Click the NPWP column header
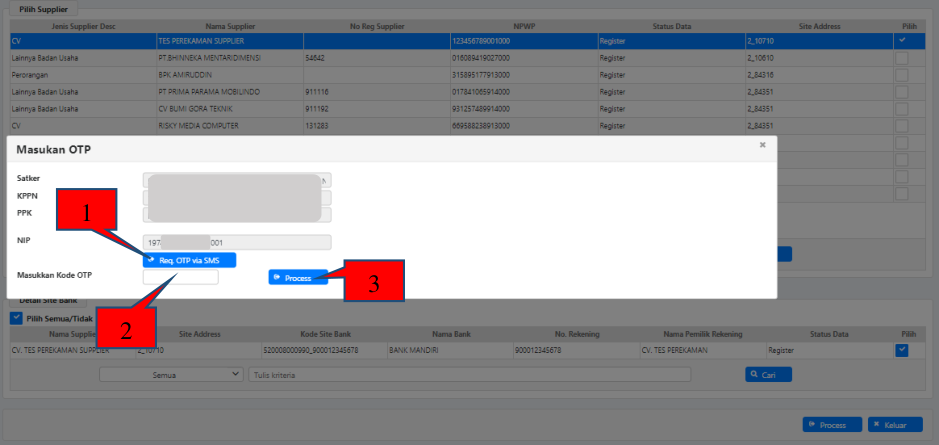Screen dimensions: 939x445 (523, 25)
